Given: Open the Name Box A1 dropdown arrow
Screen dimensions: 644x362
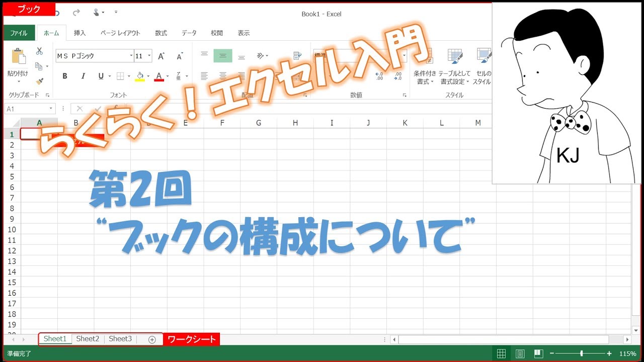Looking at the screenshot, I should [x=51, y=109].
